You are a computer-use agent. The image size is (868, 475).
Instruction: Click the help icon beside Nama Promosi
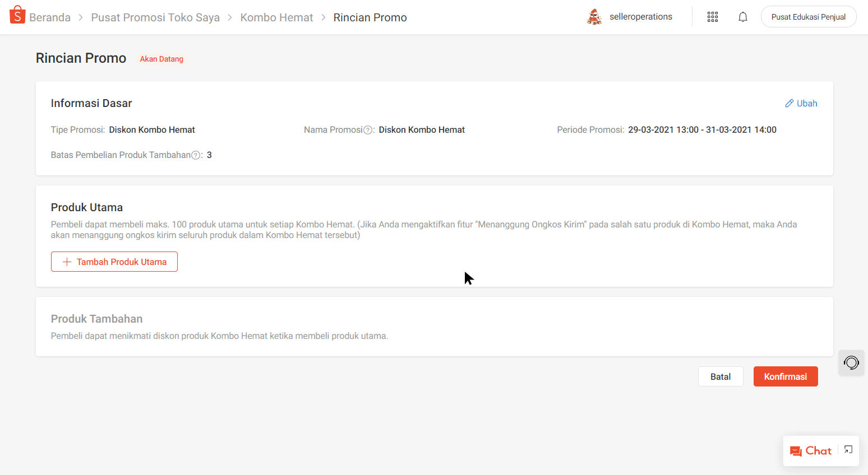point(368,130)
